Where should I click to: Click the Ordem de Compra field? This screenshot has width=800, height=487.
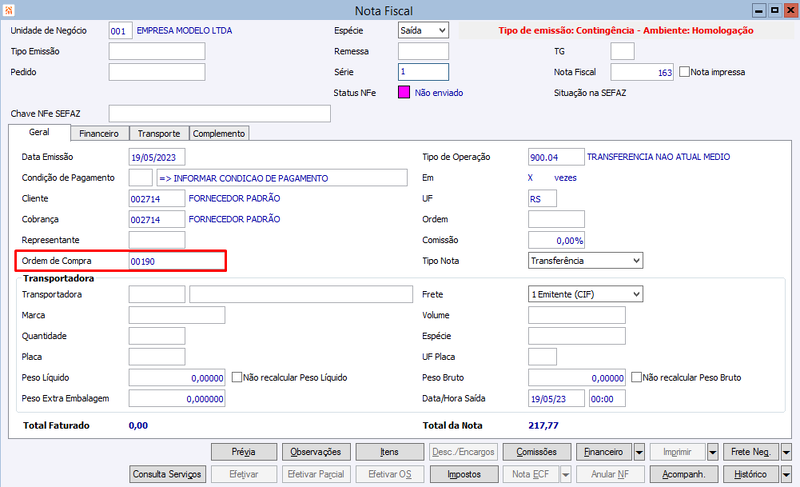pyautogui.click(x=177, y=261)
